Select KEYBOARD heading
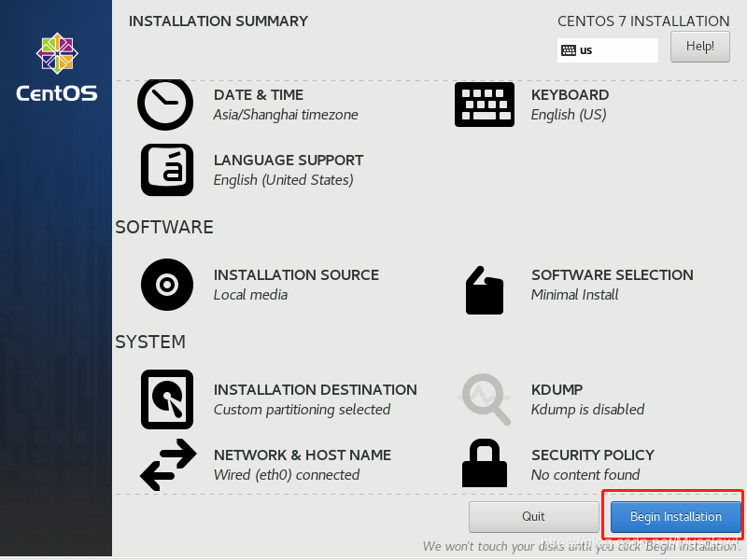The height and width of the screenshot is (560, 747). click(570, 95)
